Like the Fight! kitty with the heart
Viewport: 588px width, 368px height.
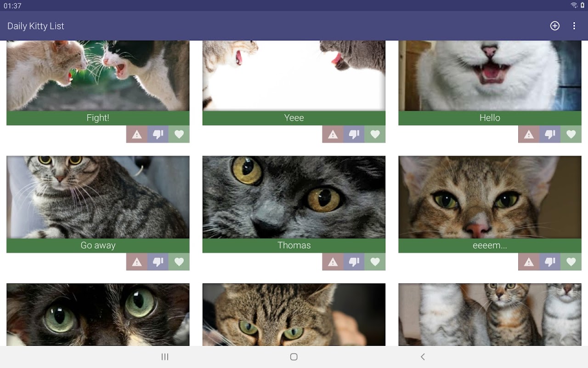(179, 134)
